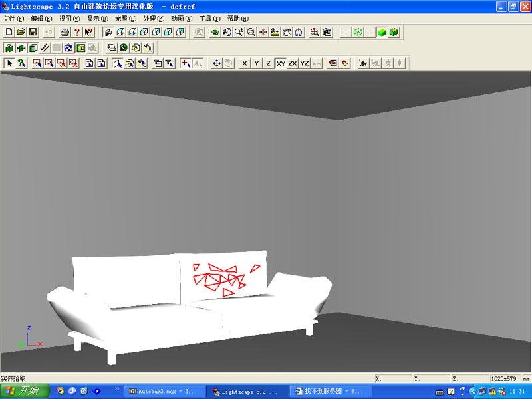
Task: Open the luminaires table lamp icon
Action: (x=148, y=47)
